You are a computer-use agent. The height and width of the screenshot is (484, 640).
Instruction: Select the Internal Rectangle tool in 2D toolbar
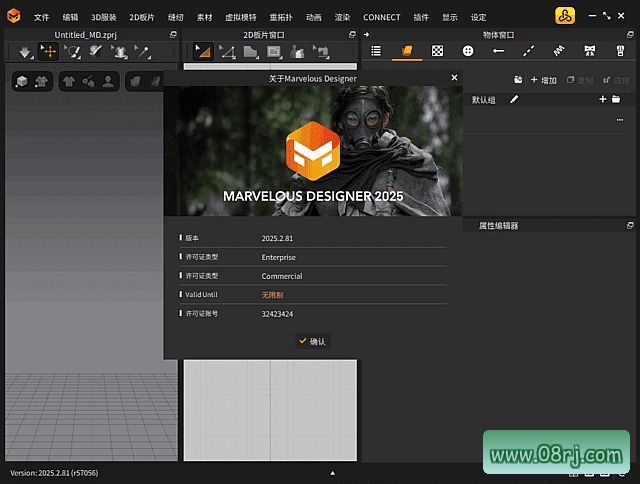[274, 52]
